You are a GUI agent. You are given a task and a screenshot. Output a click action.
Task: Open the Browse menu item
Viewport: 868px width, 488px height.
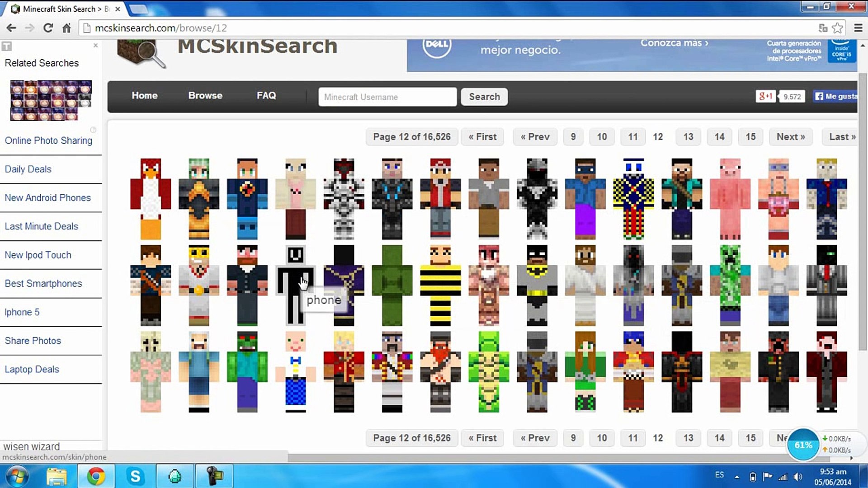[x=205, y=96]
